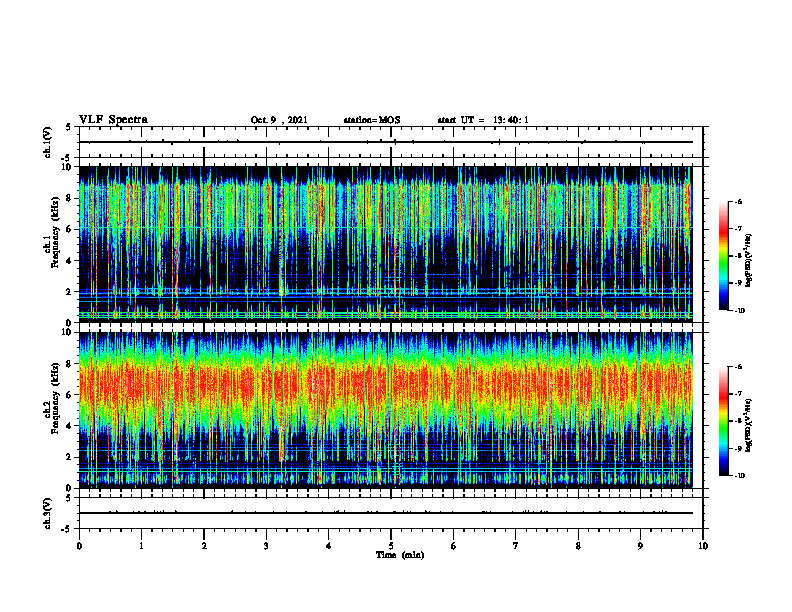Click the "5" tick label of ch.1(V) axis
This screenshot has height=612, width=792.
click(x=68, y=127)
